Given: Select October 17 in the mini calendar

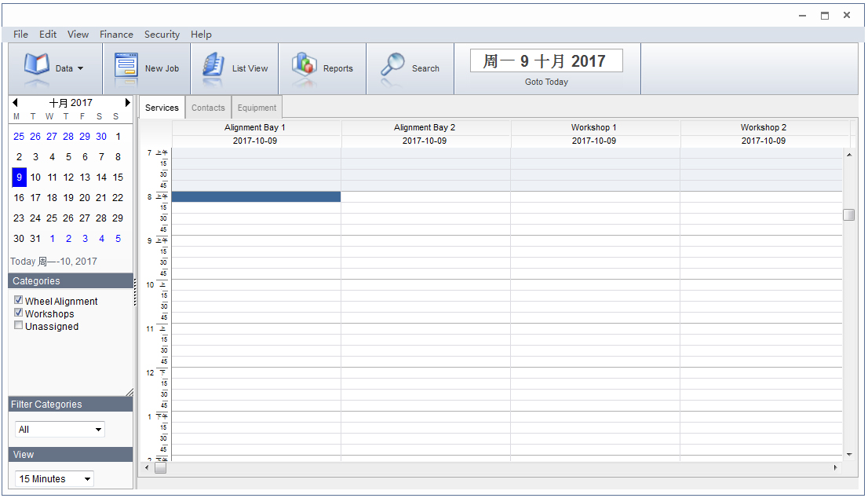Looking at the screenshot, I should click(x=35, y=198).
